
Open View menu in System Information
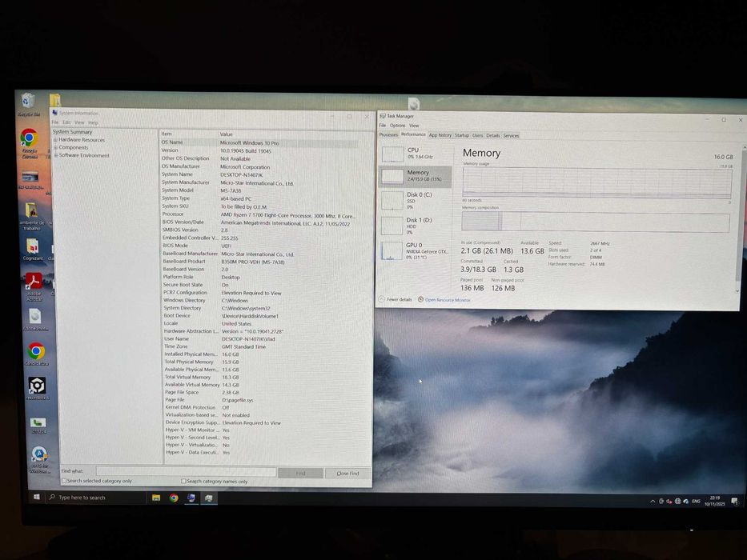tap(79, 122)
